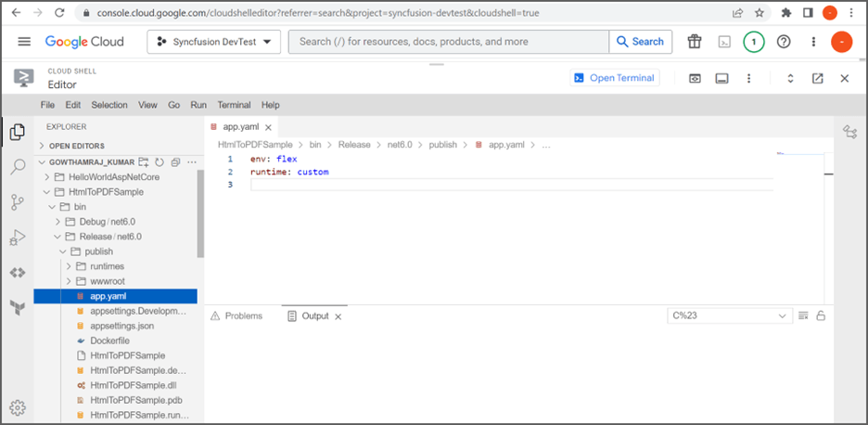Open Google Cloud settings three-dot menu
Screen dimensions: 868x425
tap(813, 42)
